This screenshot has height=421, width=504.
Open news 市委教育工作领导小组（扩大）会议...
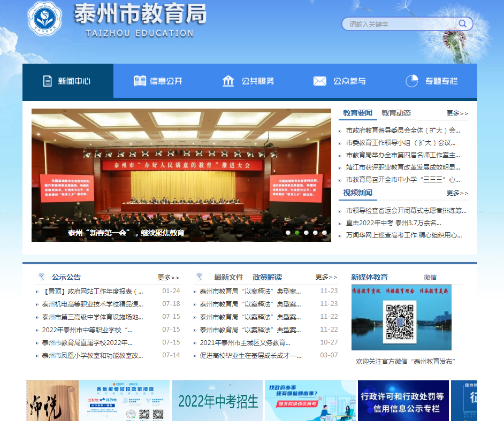pyautogui.click(x=401, y=143)
